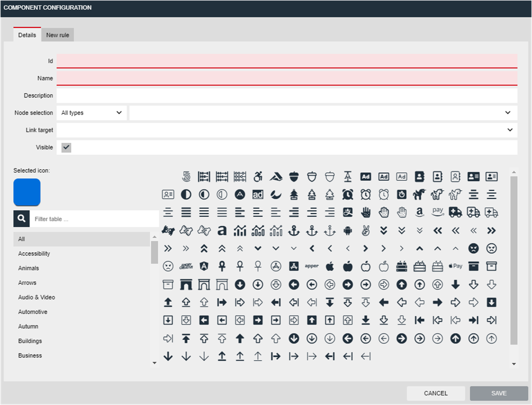Open the 'All types' node selection dropdown
Viewport: 532px width, 405px height.
tap(91, 113)
